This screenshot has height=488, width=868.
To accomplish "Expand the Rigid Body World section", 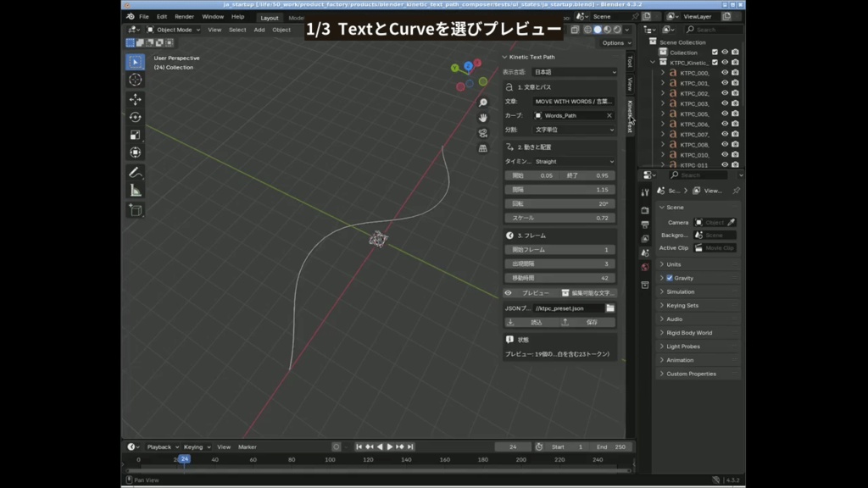I will click(x=689, y=333).
